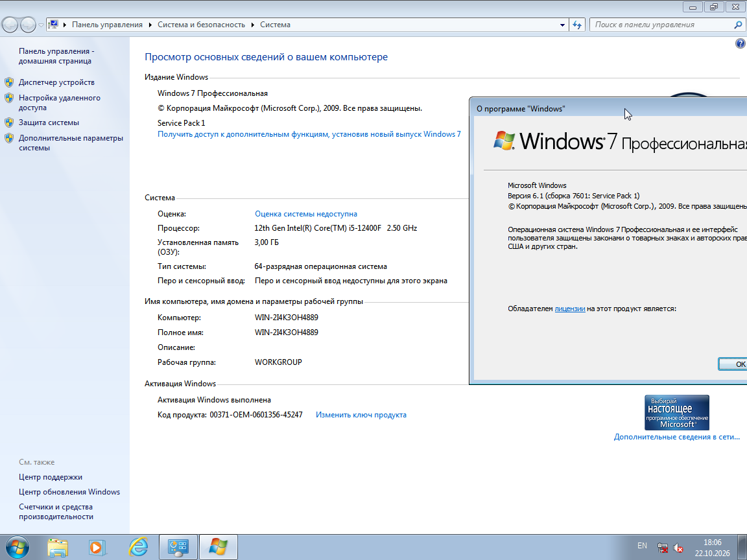Viewport: 747px width, 560px height.
Task: Click Версия 6.1 (сборка 7601) text
Action: [x=574, y=196]
